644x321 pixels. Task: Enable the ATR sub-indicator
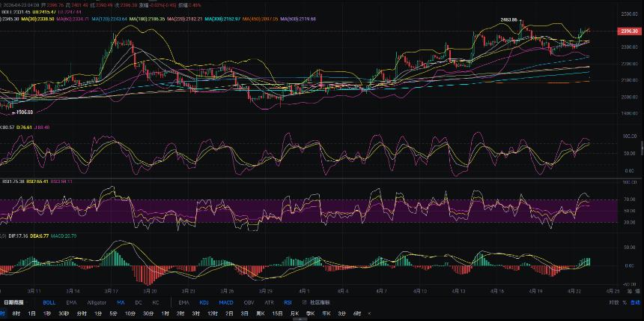[x=269, y=302]
